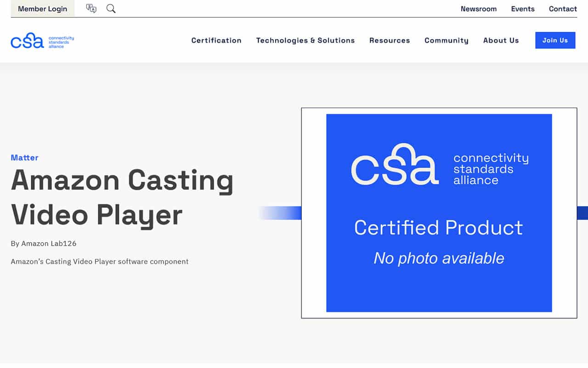588x368 pixels.
Task: Click the Certified Product placeholder image
Action: (439, 213)
